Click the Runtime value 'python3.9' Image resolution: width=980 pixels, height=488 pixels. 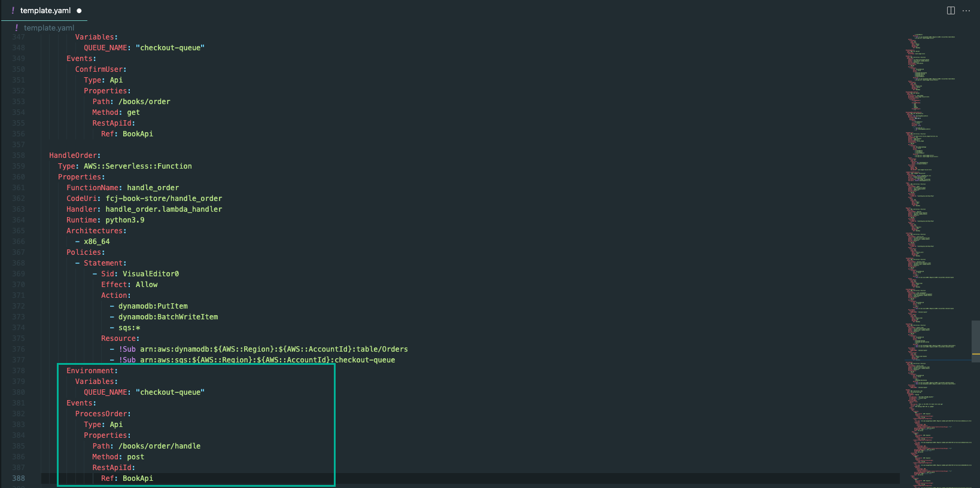click(x=125, y=220)
